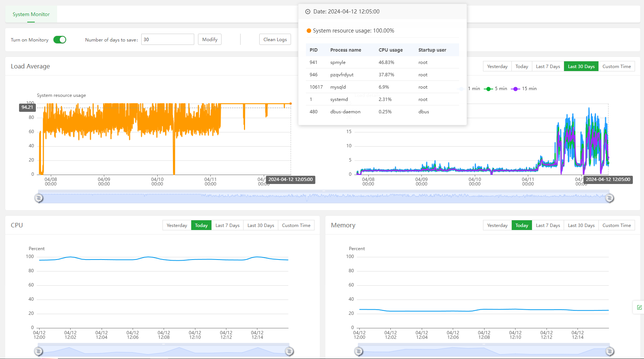Image resolution: width=644 pixels, height=359 pixels.
Task: Click the right handle of the Memory zoom slider
Action: pyautogui.click(x=609, y=351)
